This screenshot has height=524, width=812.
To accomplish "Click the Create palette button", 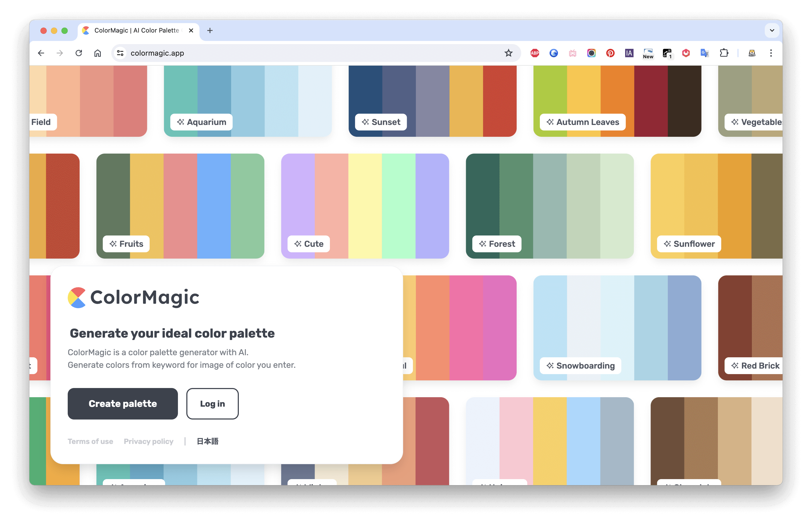I will (123, 404).
